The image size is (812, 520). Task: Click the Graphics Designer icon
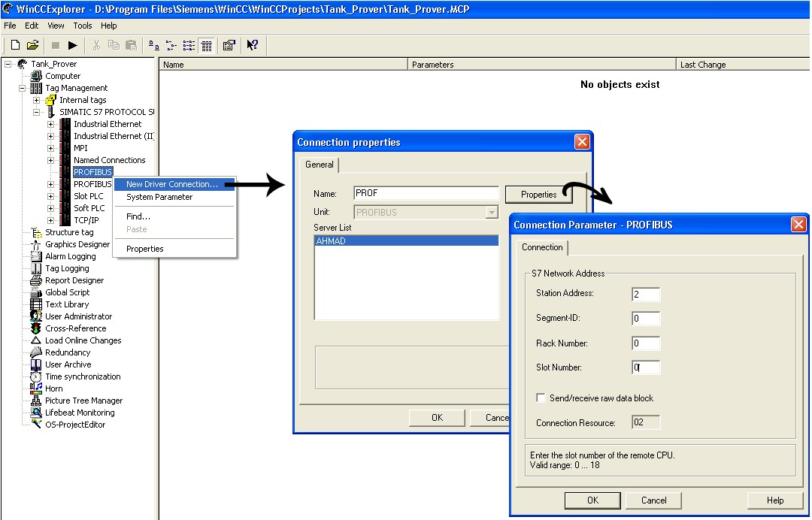tap(36, 244)
